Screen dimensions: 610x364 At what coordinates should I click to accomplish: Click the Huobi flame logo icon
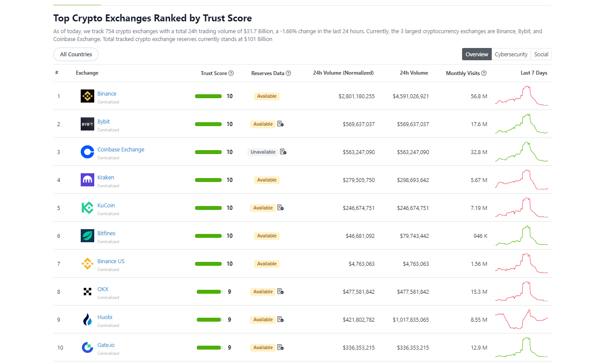87,319
